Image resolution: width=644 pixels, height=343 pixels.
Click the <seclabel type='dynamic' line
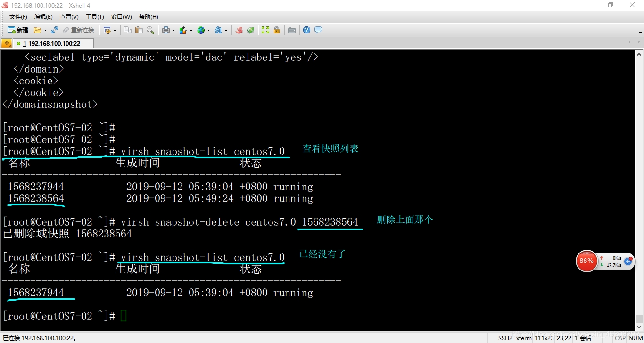[x=171, y=57]
